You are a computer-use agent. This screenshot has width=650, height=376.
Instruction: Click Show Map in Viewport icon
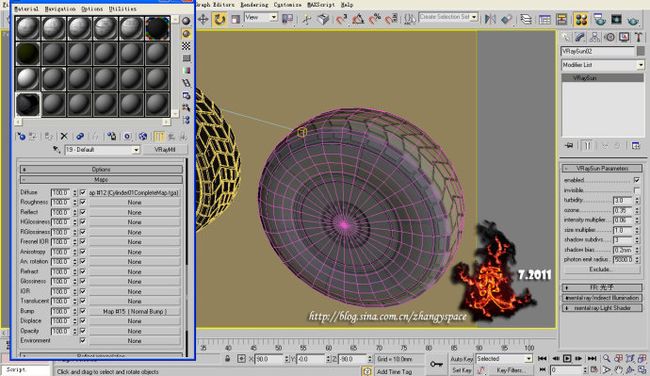coord(143,136)
